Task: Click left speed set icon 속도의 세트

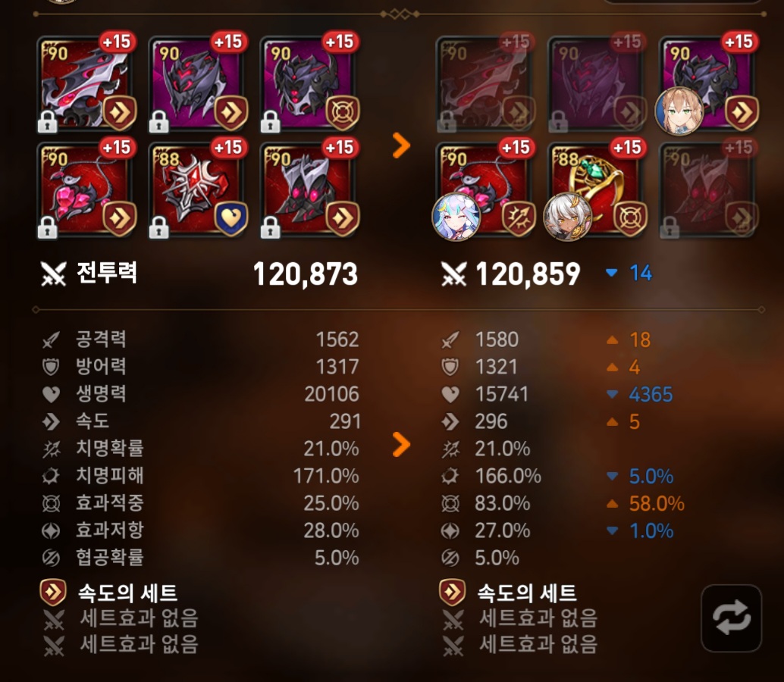Action: coord(53,592)
